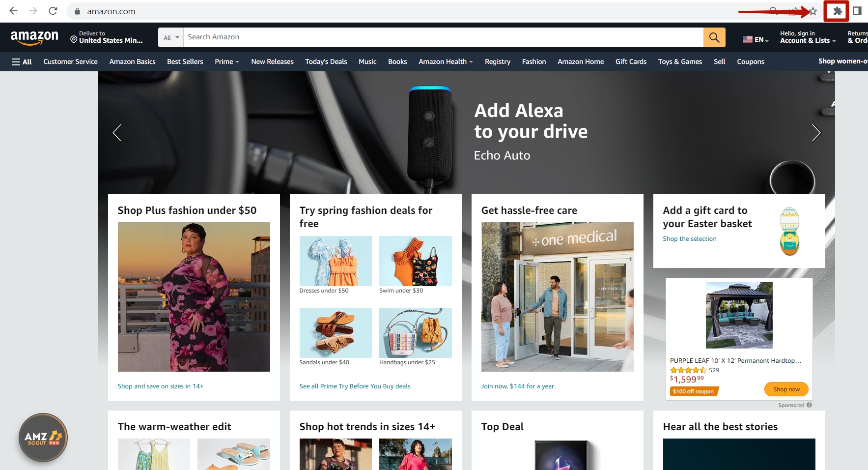
Task: Open the Swim under $30 thumbnail
Action: [x=416, y=261]
